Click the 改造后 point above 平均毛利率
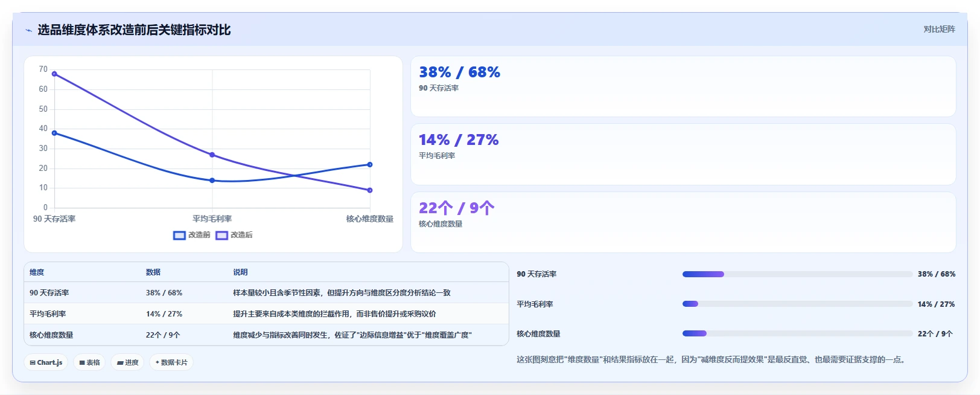The width and height of the screenshot is (980, 395). coord(212,155)
